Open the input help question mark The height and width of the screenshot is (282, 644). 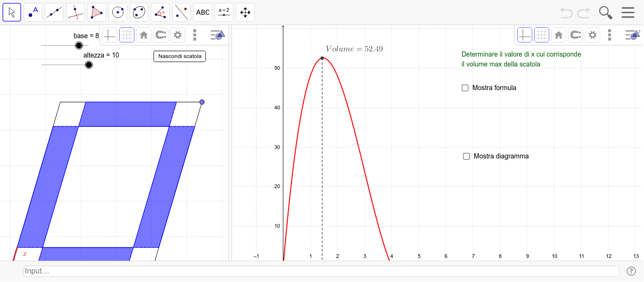[x=631, y=271]
